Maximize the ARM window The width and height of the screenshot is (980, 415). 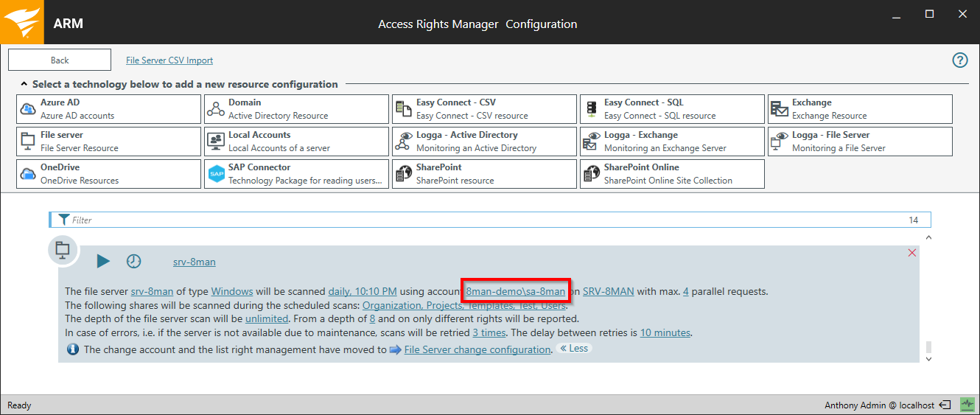tap(930, 14)
